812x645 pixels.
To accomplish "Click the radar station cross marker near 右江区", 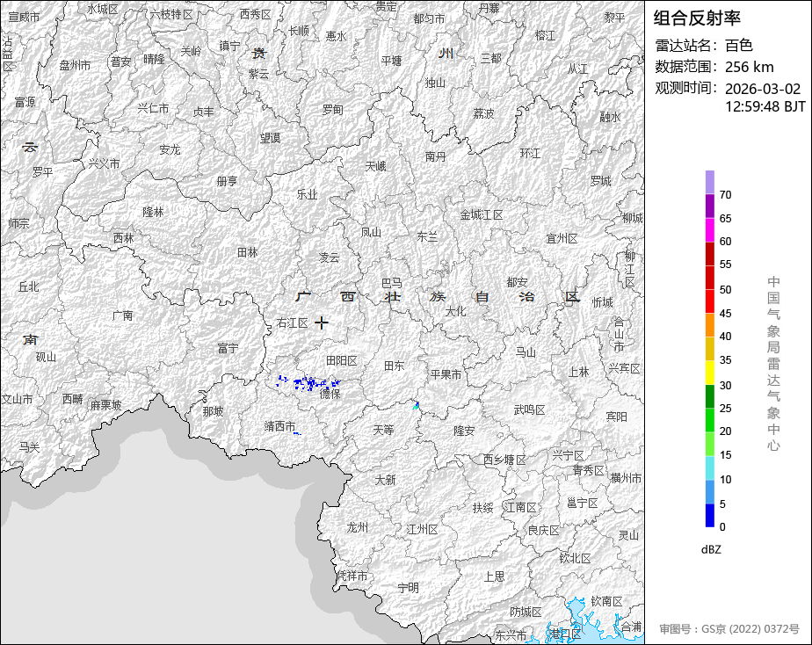I will click(322, 322).
